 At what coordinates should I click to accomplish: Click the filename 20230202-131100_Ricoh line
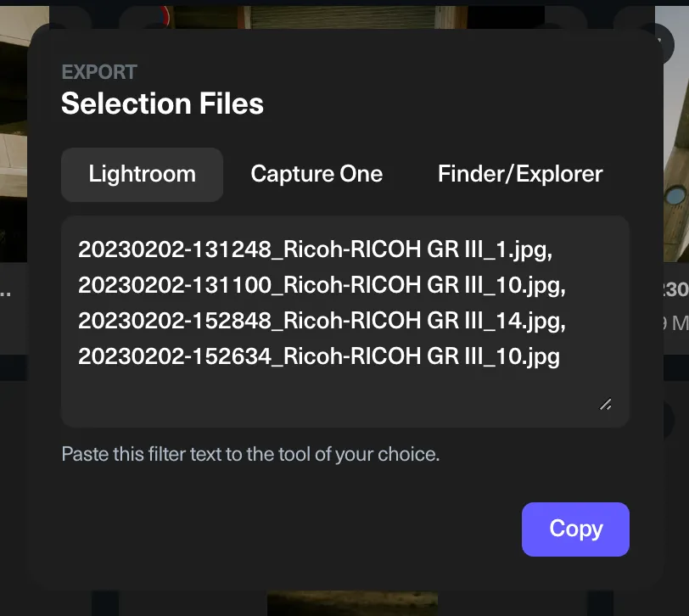point(323,285)
